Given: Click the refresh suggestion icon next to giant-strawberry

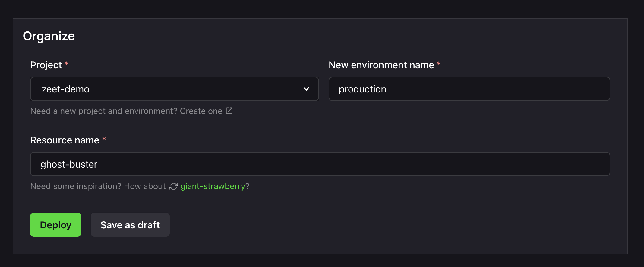Looking at the screenshot, I should (173, 186).
